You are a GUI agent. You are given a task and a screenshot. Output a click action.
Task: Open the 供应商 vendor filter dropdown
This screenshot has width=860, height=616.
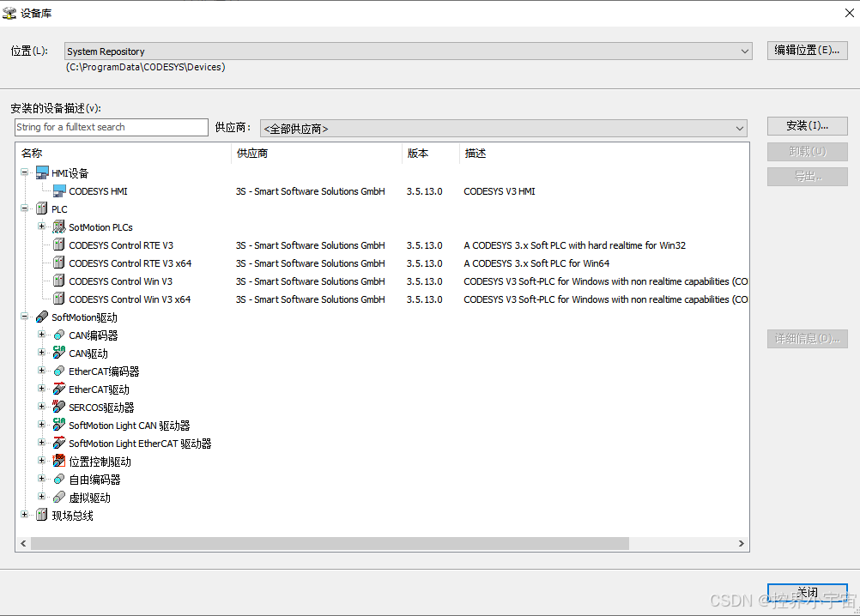[504, 128]
